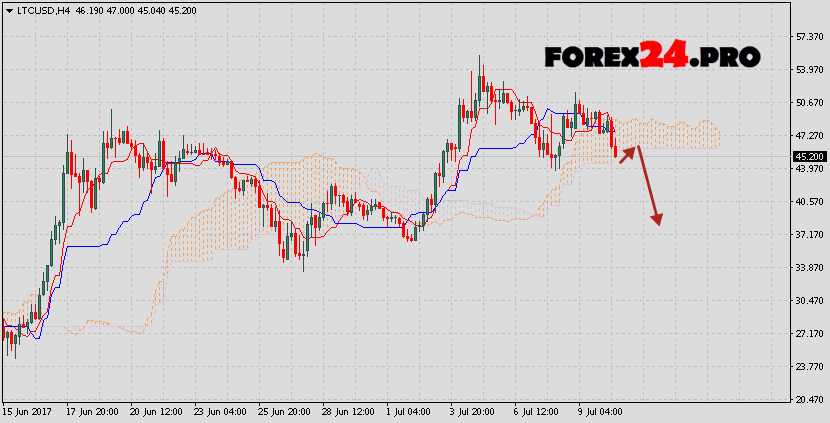Select the LTCUSD,H4 symbol label
This screenshot has width=830, height=423.
click(x=41, y=8)
